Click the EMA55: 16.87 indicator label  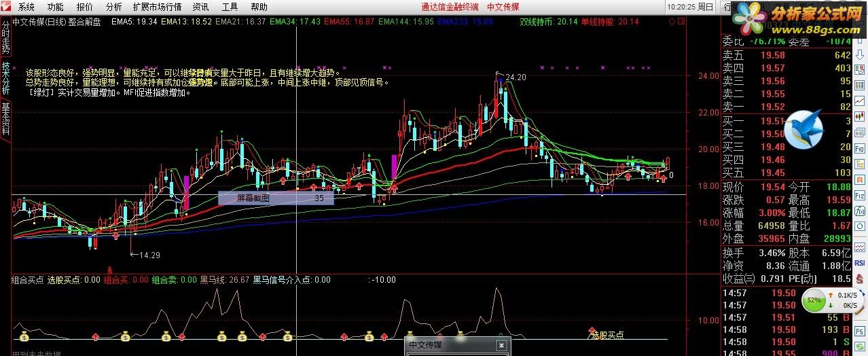349,22
